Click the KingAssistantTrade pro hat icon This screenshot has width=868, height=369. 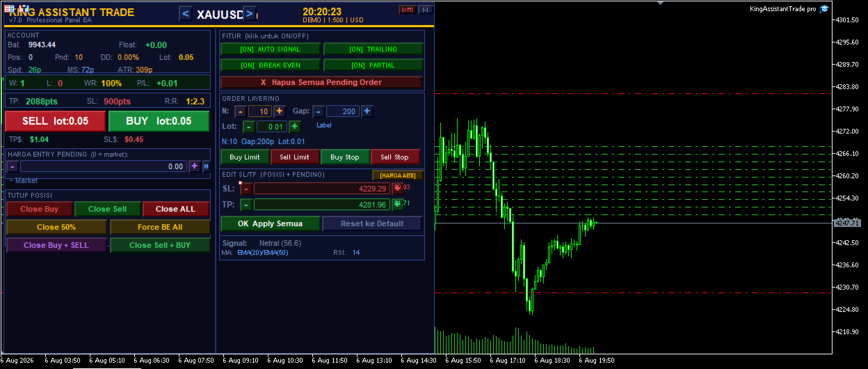(824, 9)
